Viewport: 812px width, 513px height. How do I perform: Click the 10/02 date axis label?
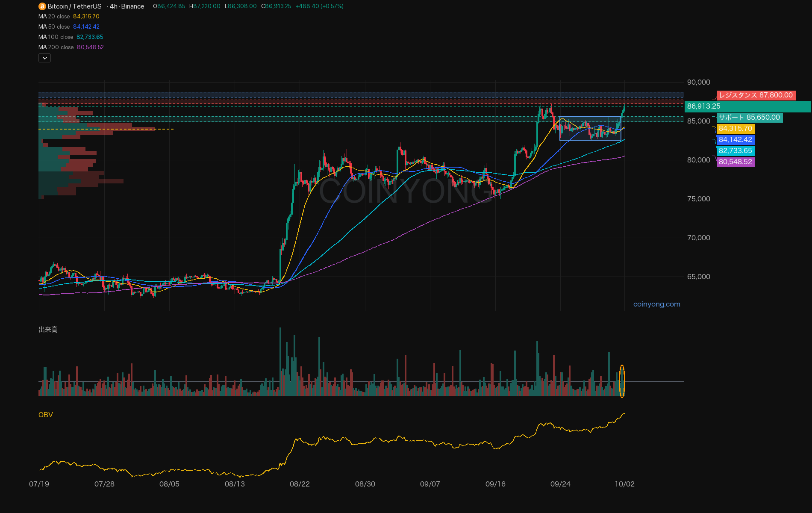click(624, 484)
